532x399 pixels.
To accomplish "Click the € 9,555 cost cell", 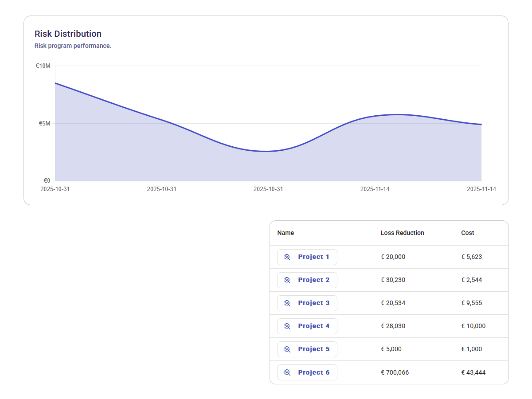I will coord(471,303).
